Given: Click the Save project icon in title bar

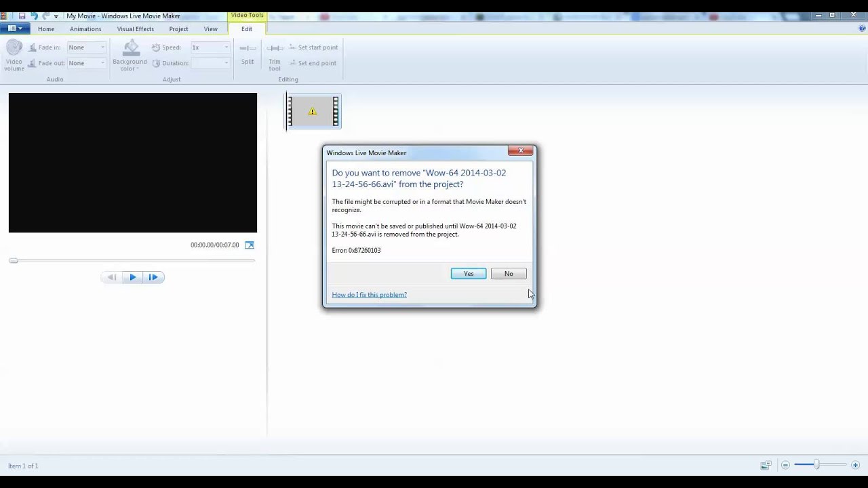Looking at the screenshot, I should pos(22,16).
